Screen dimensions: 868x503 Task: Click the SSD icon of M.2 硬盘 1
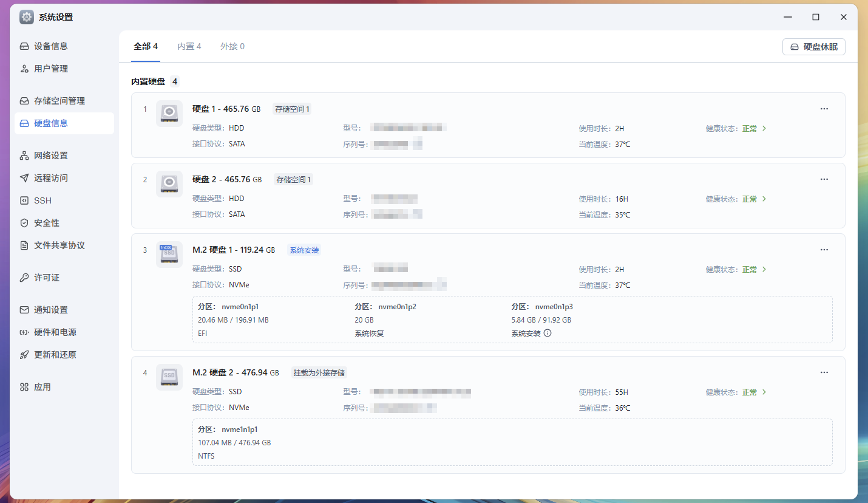click(169, 255)
